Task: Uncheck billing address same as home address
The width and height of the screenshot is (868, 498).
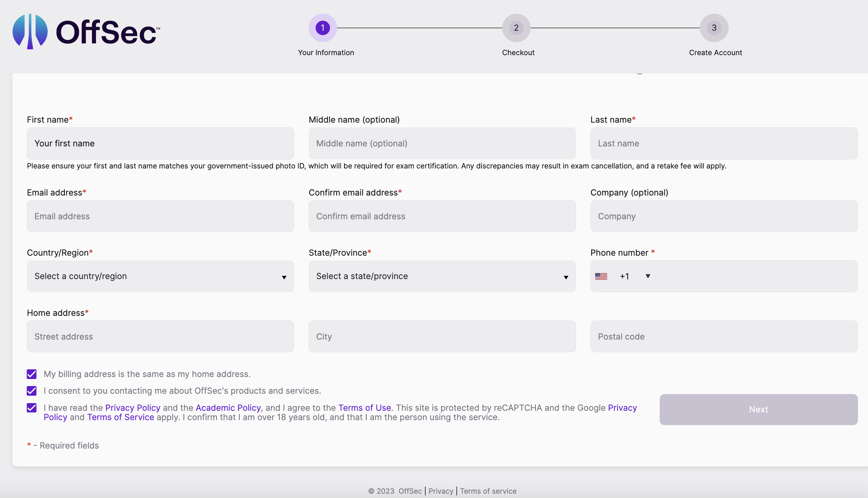Action: (31, 374)
